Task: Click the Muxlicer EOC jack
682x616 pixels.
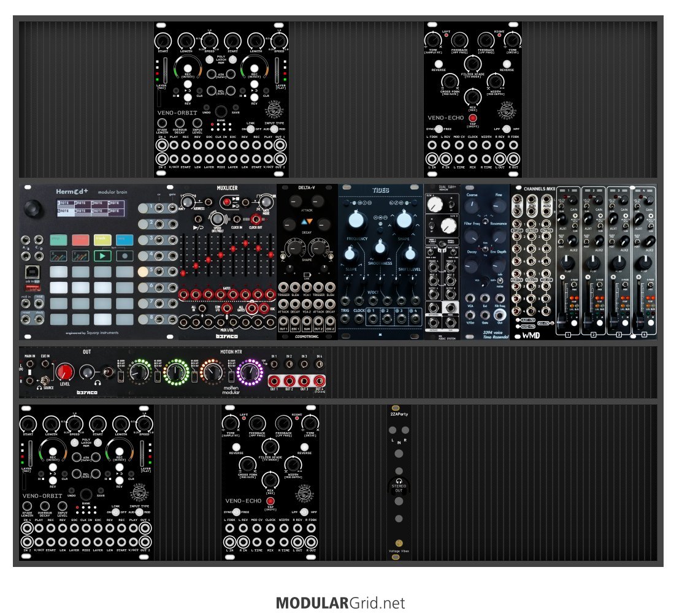Action: (x=264, y=308)
